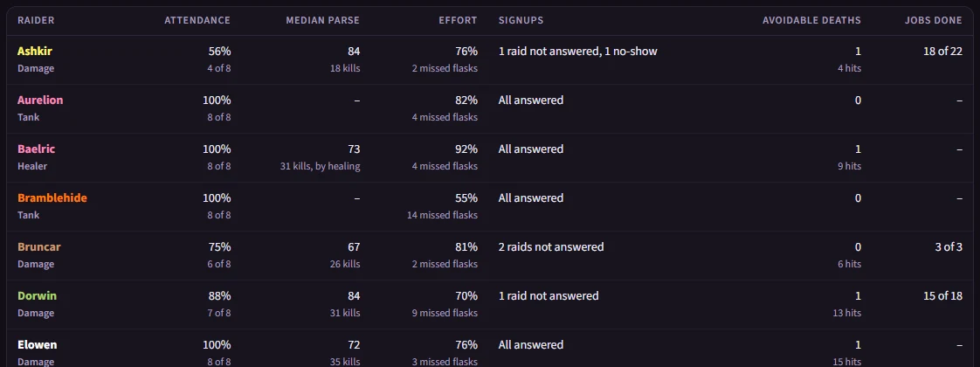Select Ashkir's 18 of 22 jobs value

tap(942, 52)
